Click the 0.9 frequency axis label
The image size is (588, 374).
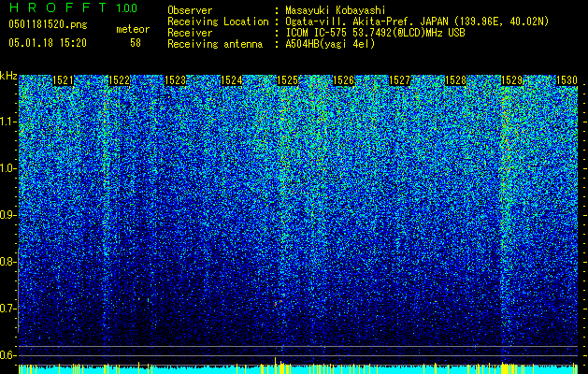point(7,215)
